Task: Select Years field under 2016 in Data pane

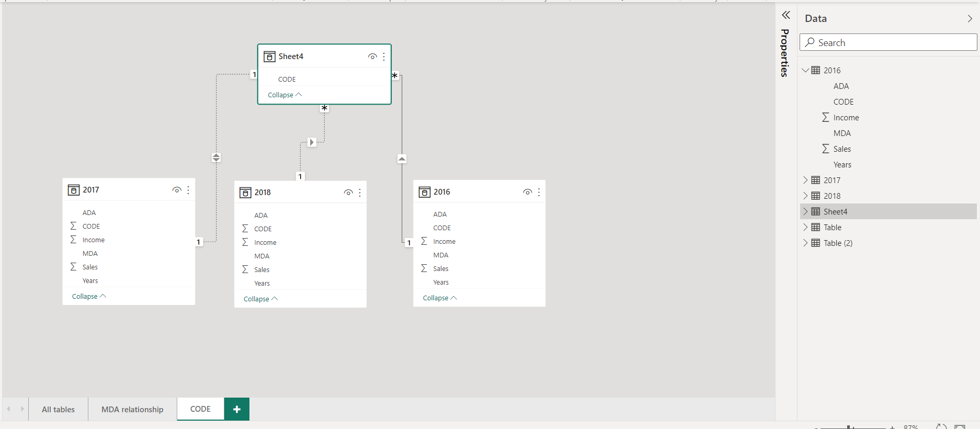Action: [x=842, y=164]
